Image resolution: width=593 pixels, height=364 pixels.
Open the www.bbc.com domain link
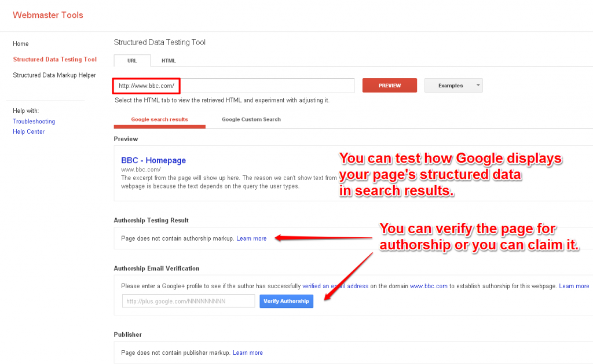point(429,286)
